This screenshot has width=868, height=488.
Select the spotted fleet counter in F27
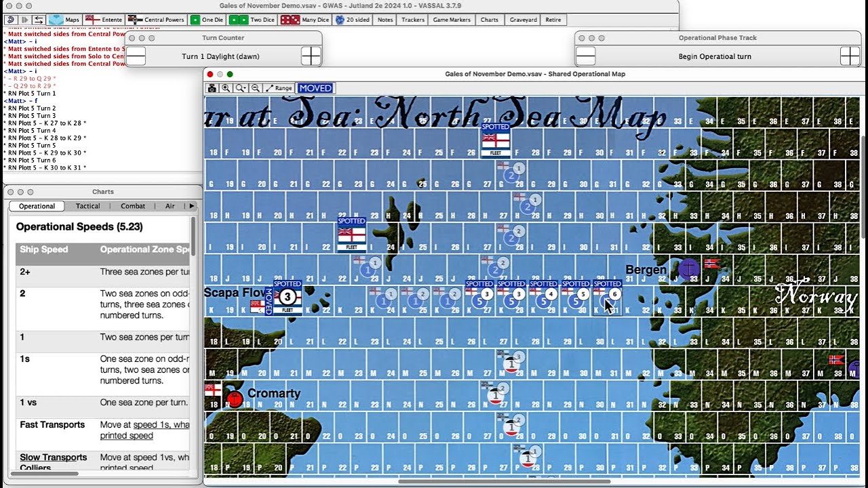click(495, 140)
